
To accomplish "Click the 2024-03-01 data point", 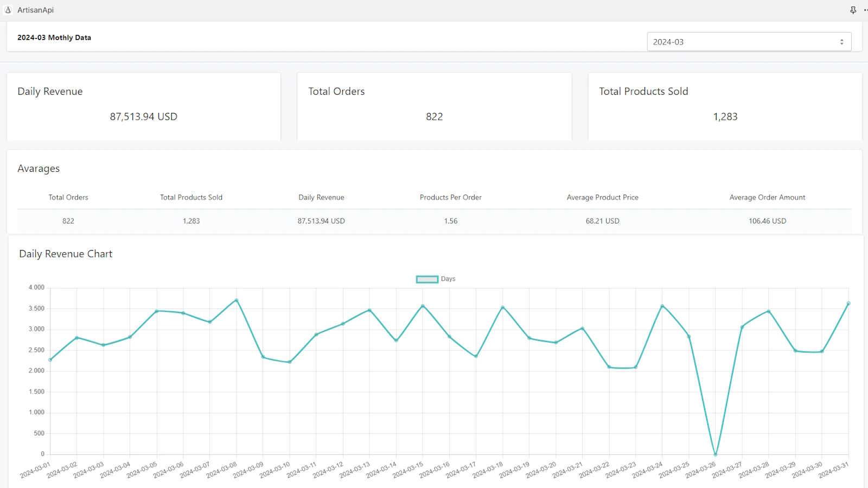I will 50,359.
